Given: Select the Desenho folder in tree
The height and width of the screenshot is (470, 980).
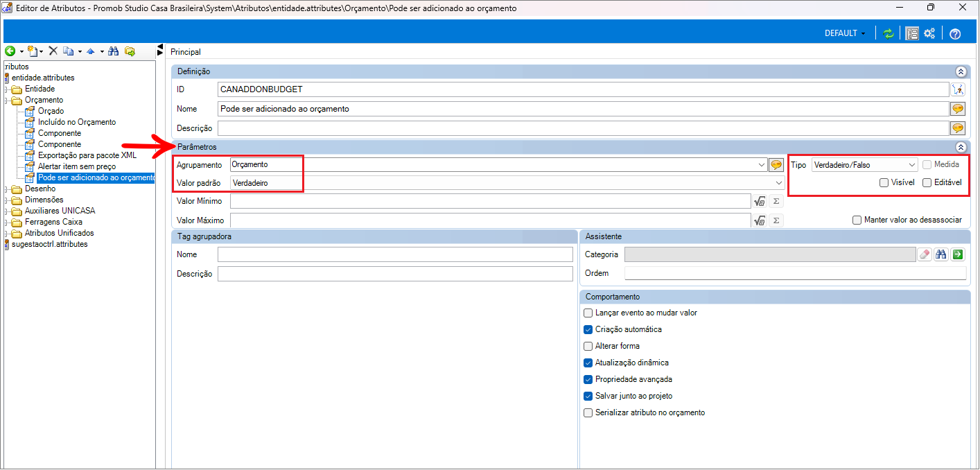Looking at the screenshot, I should 40,189.
